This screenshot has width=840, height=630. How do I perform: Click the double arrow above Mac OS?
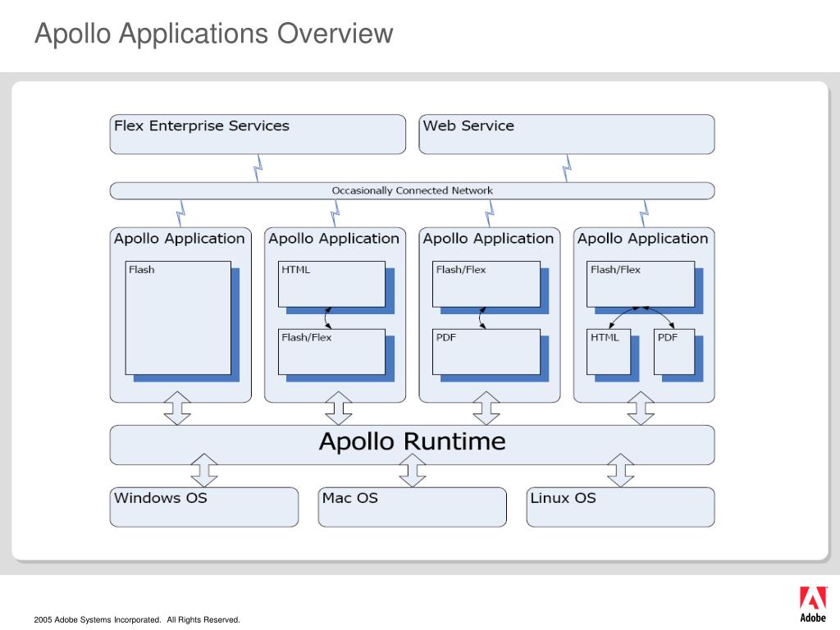(x=413, y=470)
